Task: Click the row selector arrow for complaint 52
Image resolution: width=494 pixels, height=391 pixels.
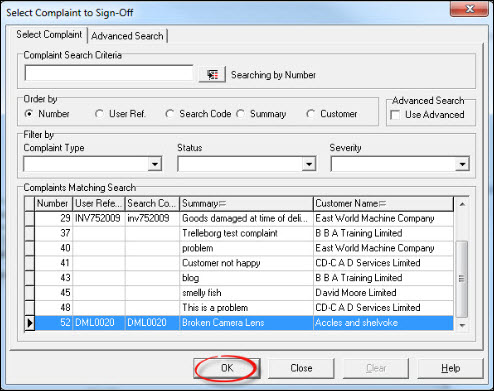Action: pos(30,323)
